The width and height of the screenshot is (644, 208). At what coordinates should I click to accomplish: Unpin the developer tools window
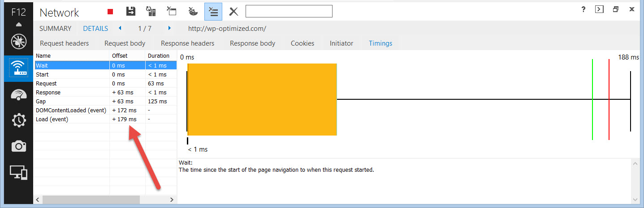616,9
